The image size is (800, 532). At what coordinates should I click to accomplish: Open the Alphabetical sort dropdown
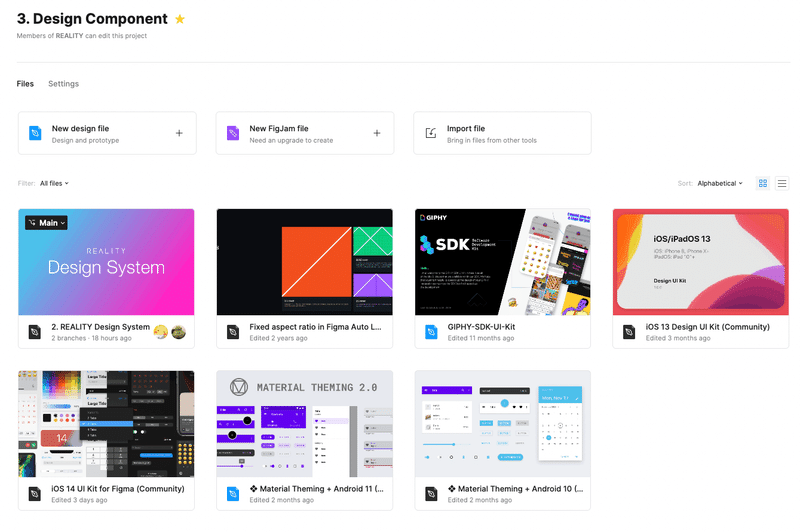[x=720, y=183]
